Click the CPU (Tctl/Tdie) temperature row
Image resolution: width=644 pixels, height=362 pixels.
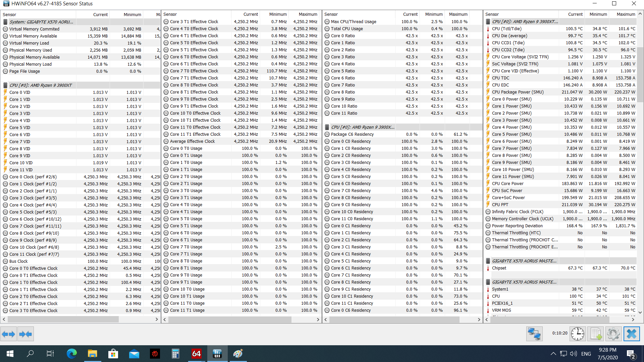pos(560,29)
